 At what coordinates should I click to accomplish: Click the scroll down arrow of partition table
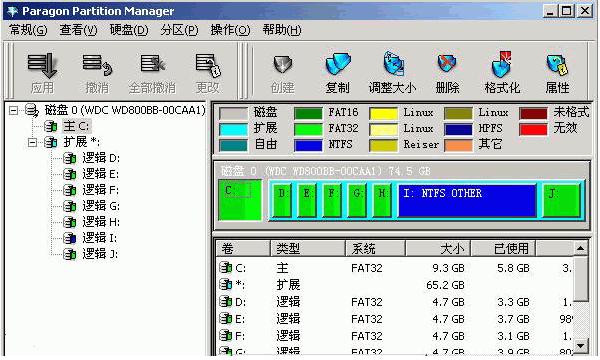click(x=580, y=346)
